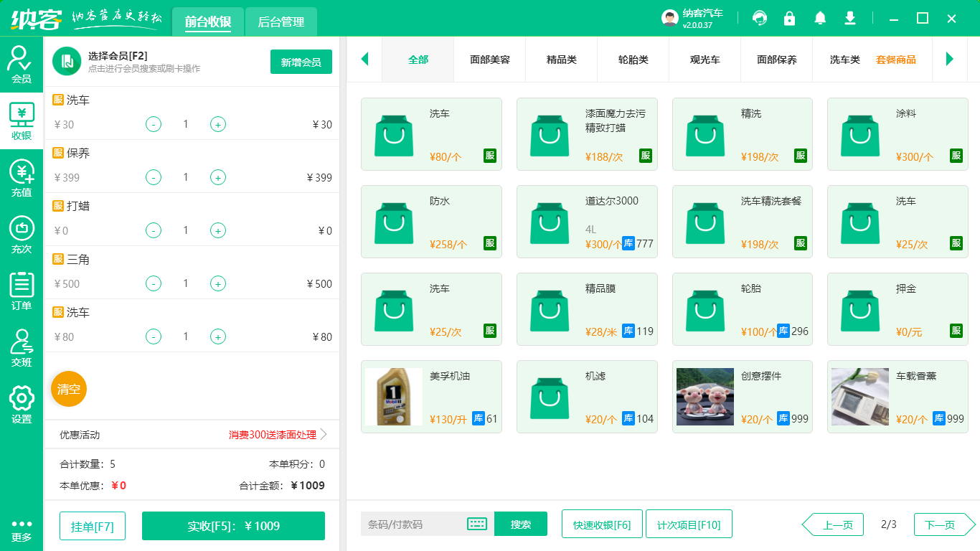The width and height of the screenshot is (980, 551).
Task: Increase quantity of 保养 item
Action: pyautogui.click(x=218, y=177)
